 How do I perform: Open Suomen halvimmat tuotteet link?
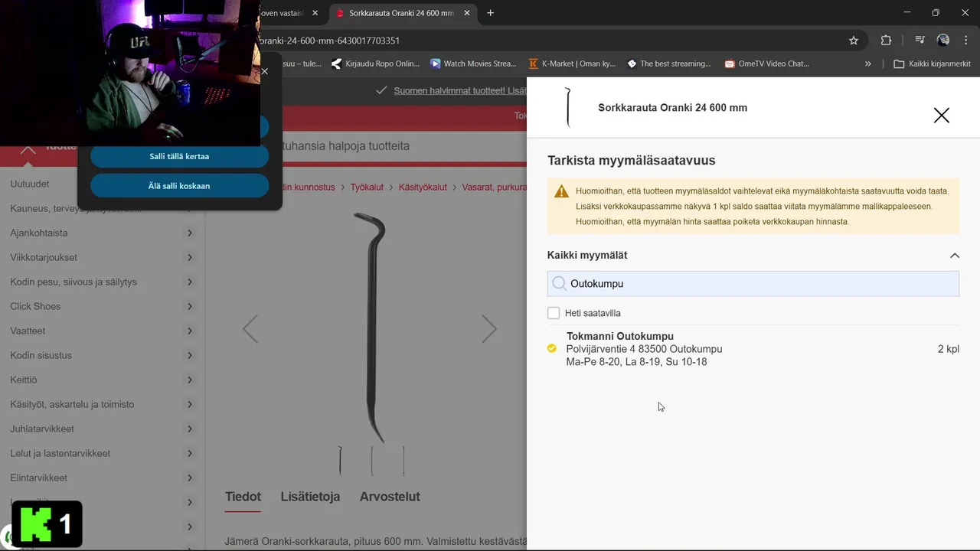460,91
